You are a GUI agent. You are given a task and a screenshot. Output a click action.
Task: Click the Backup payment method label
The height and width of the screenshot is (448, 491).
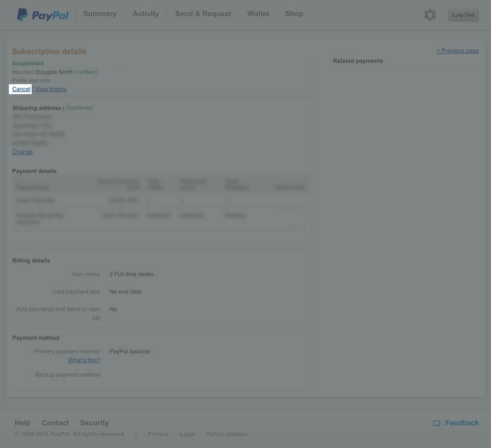67,375
